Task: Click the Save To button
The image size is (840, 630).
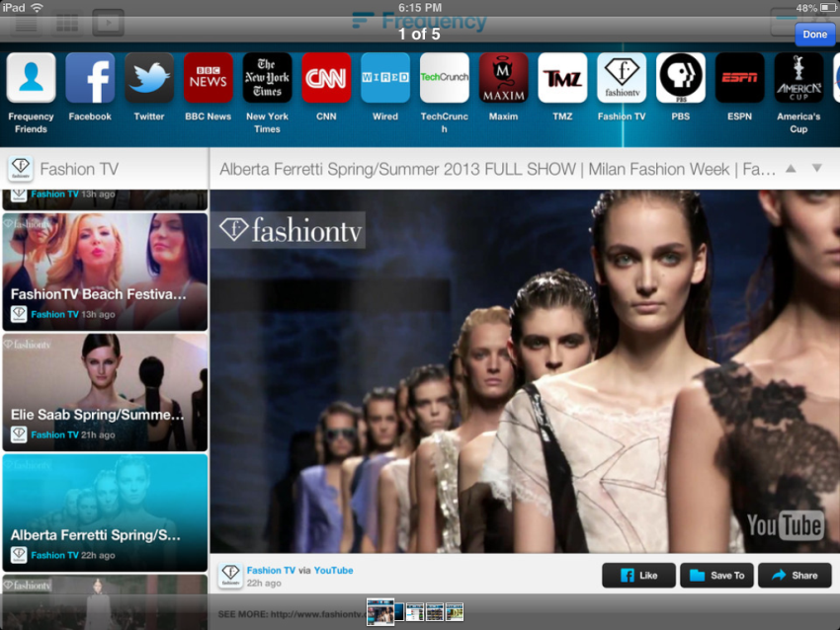Action: (x=716, y=576)
